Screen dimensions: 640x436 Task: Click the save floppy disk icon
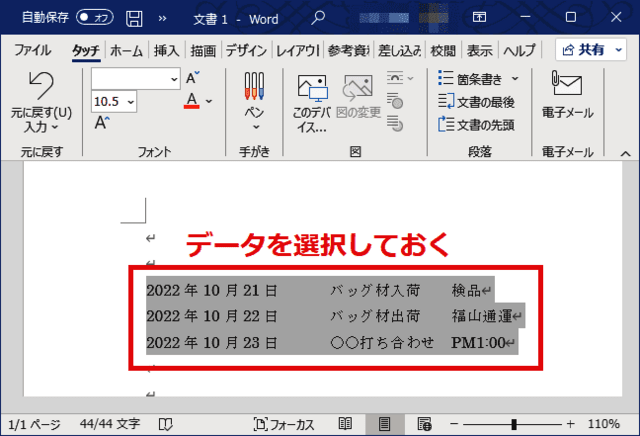coord(133,17)
